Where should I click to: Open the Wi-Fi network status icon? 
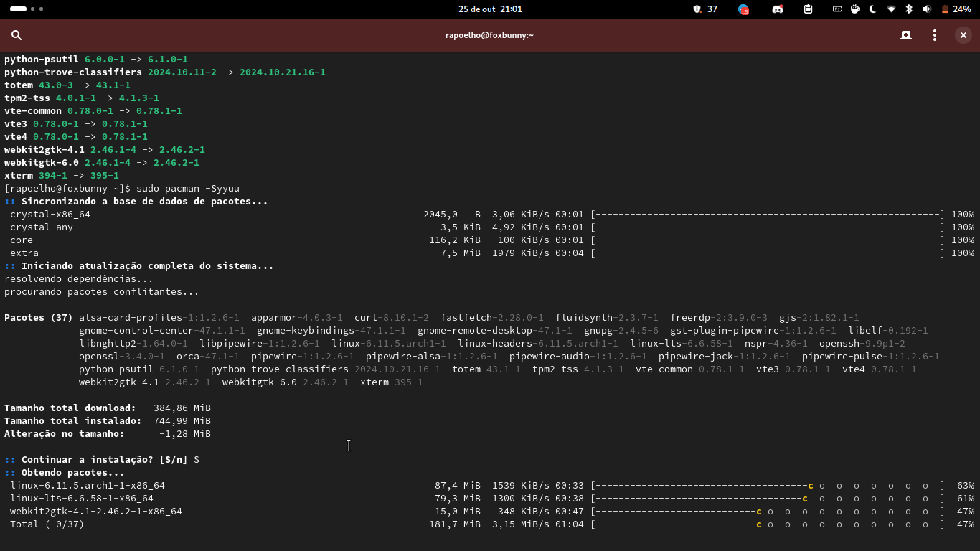coord(891,9)
